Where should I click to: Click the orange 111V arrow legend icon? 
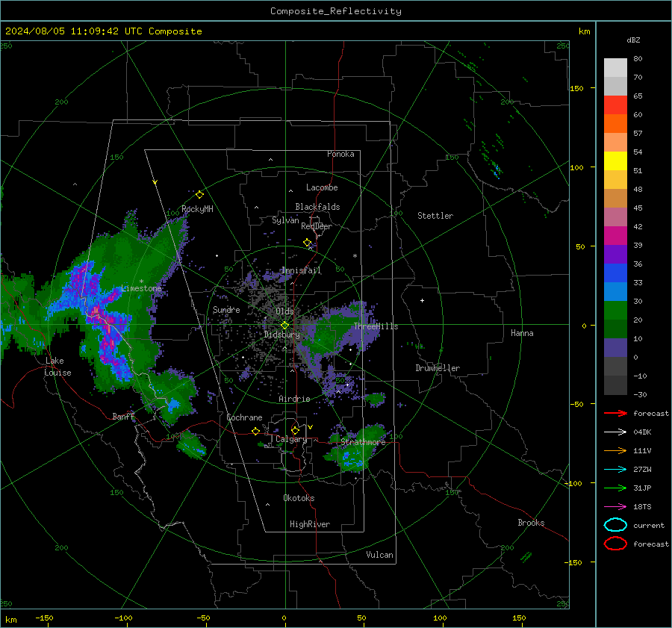[615, 450]
